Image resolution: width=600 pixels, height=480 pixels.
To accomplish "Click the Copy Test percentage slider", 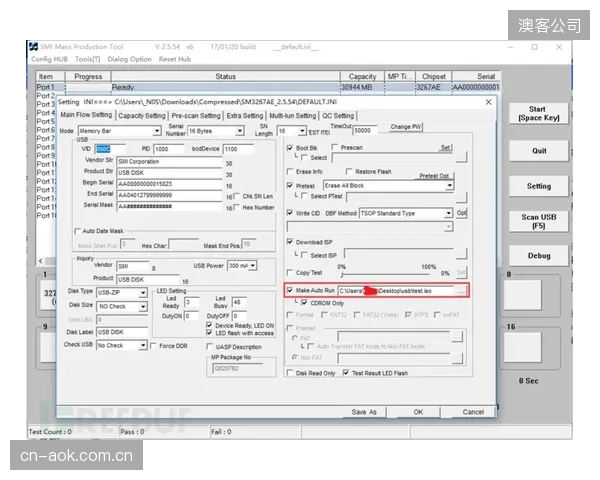I will (x=385, y=274).
